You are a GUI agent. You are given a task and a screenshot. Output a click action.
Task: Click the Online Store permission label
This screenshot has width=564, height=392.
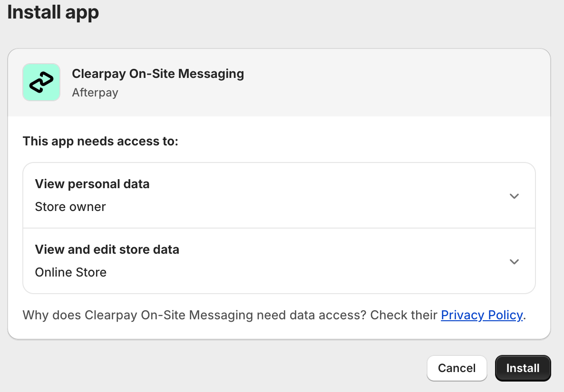[71, 272]
